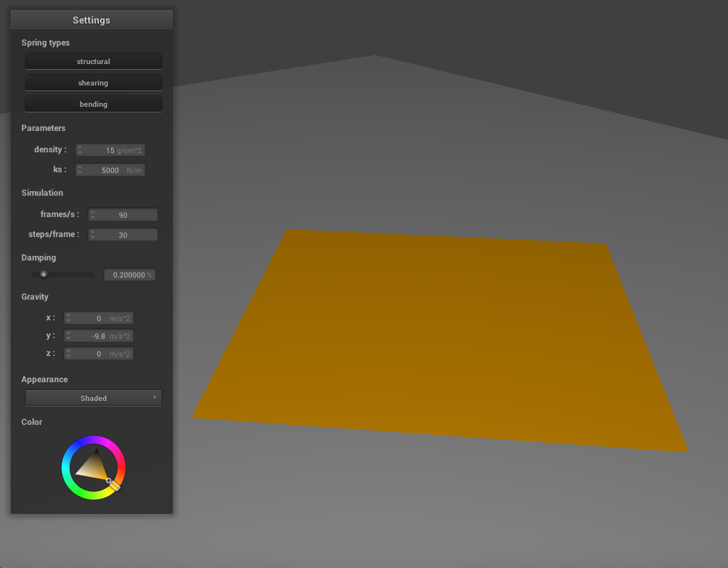
Task: Toggle the structural spring type
Action: coord(93,62)
